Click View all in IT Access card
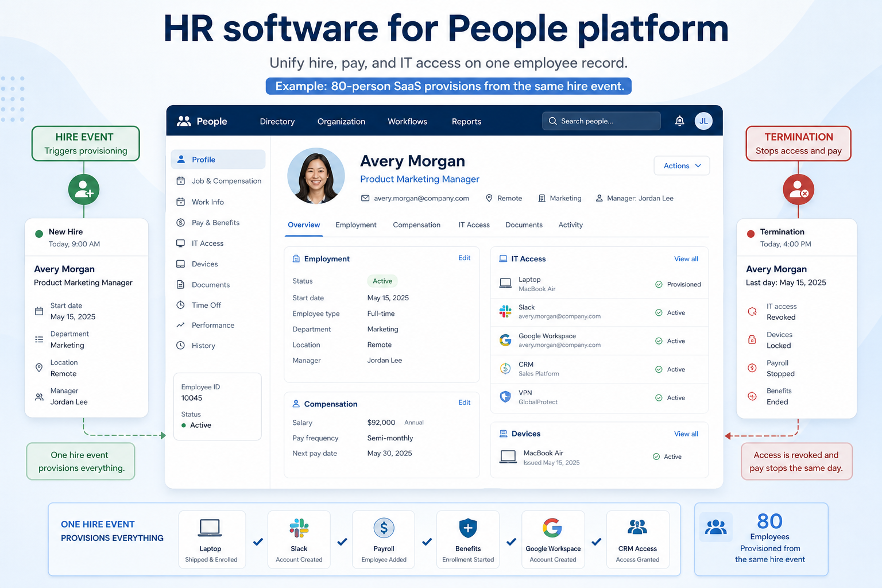Screen dimensions: 882x588 coord(686,259)
